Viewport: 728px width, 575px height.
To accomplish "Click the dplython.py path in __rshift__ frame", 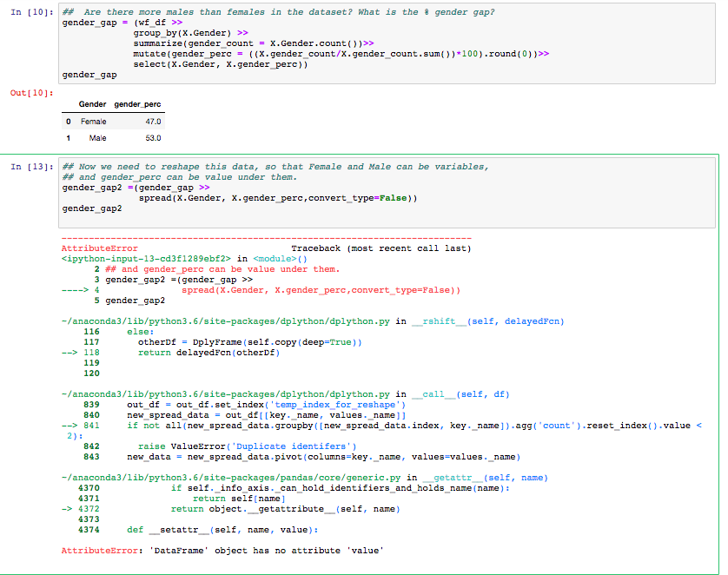I will coord(226,321).
